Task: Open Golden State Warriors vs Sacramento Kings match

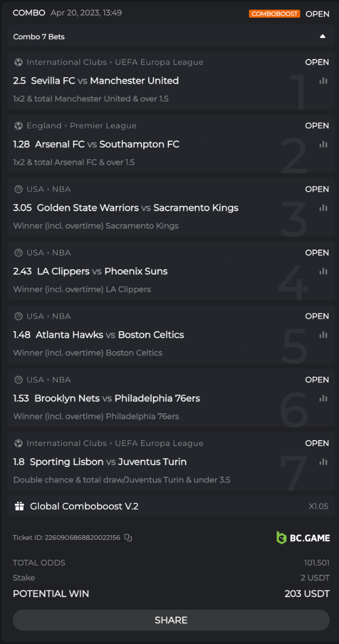Action: 138,208
